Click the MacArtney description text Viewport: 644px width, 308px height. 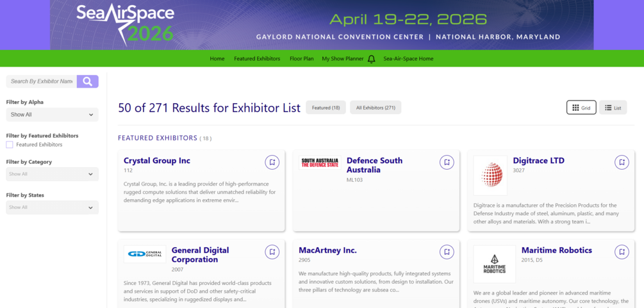375,282
